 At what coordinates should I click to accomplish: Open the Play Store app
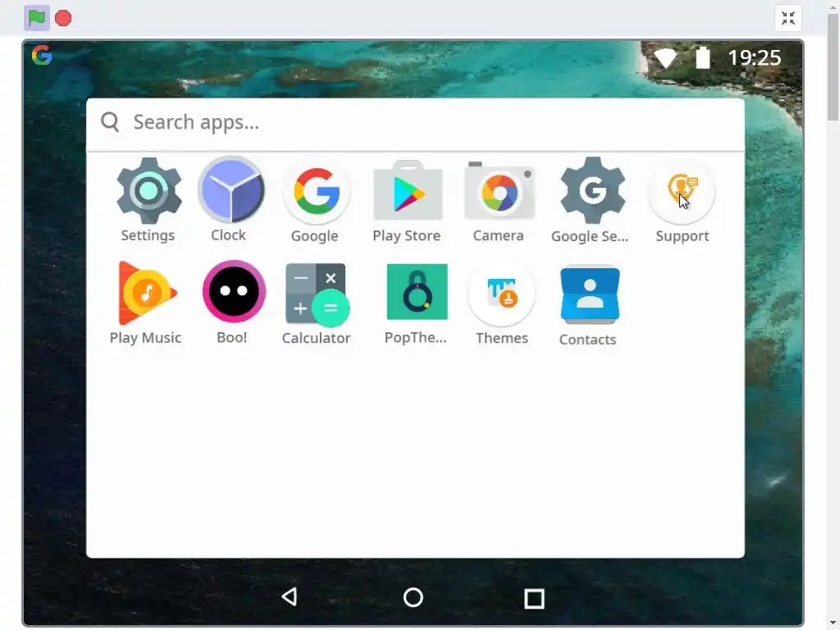coord(408,190)
